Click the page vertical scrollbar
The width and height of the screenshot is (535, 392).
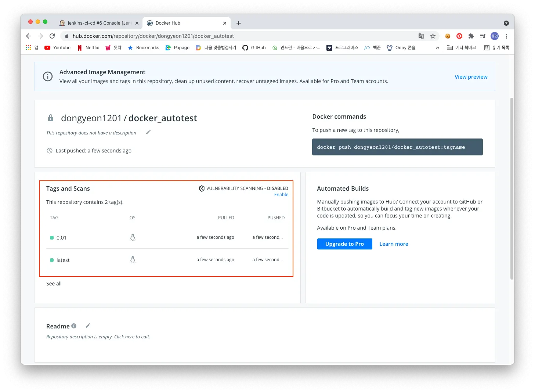click(511, 188)
